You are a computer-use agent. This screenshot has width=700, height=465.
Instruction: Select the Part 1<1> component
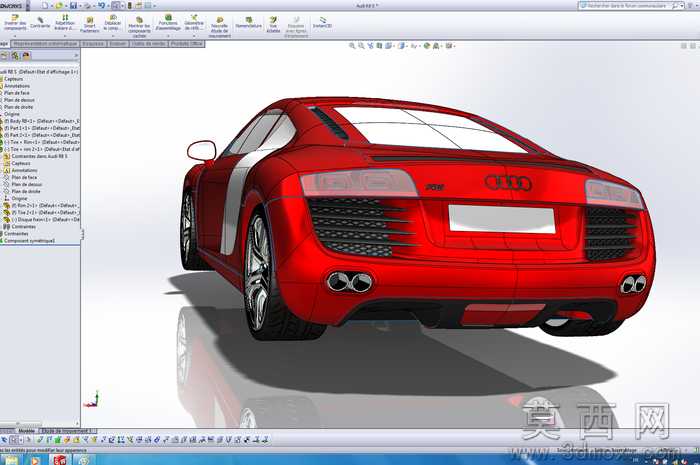[42, 128]
